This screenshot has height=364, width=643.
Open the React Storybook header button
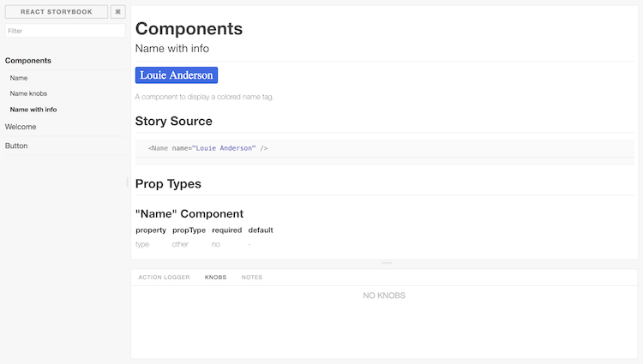[x=57, y=12]
